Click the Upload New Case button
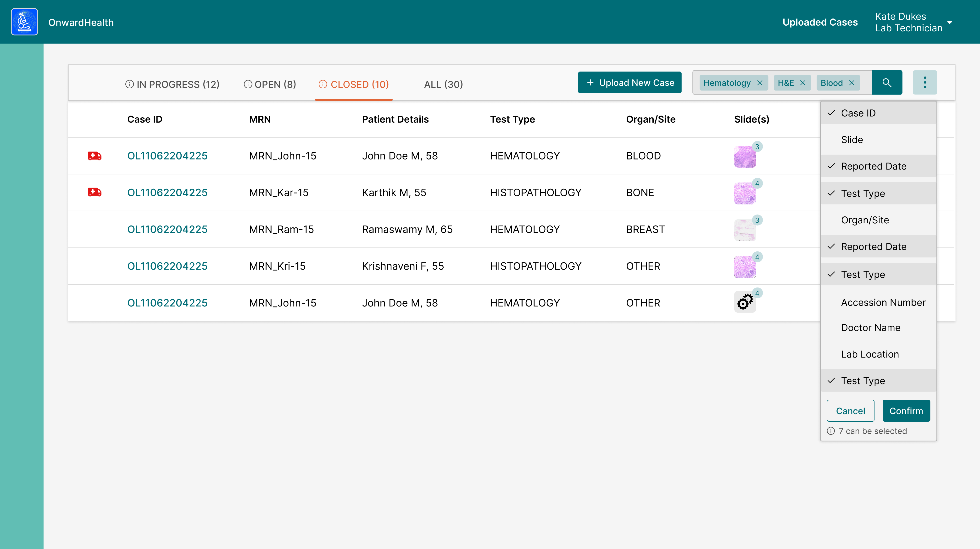Screen dimensions: 980x549 (630, 83)
